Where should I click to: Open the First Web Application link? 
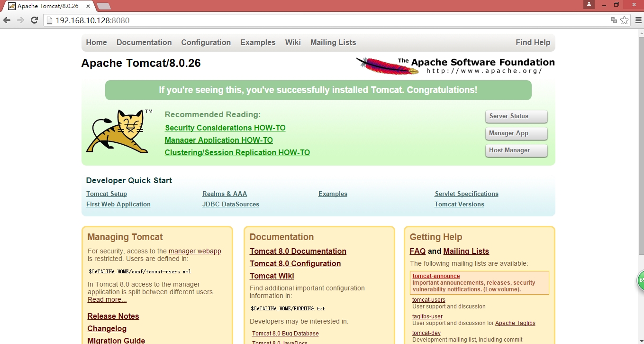(118, 204)
